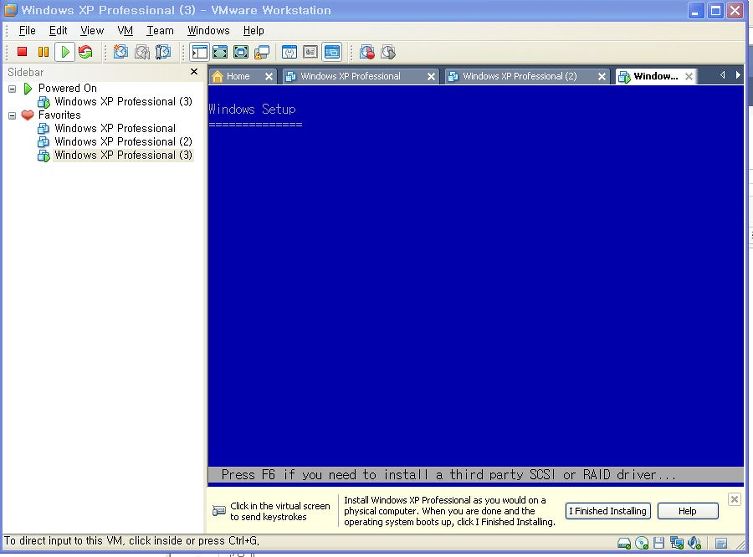Dismiss the install hint bar with its X

coord(734,499)
